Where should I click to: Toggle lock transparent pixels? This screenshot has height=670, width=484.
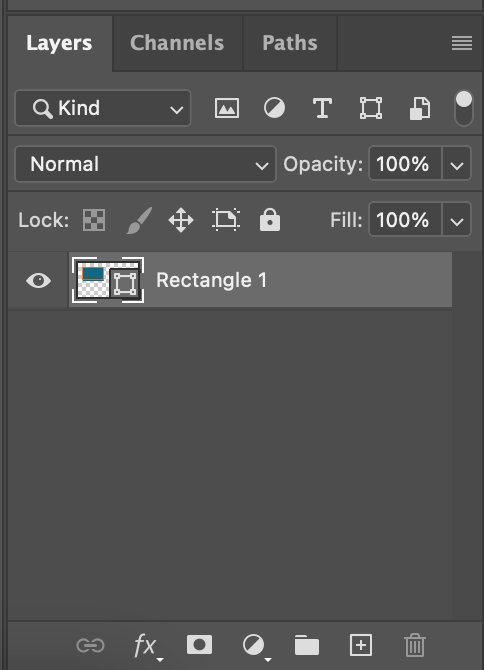tap(94, 220)
